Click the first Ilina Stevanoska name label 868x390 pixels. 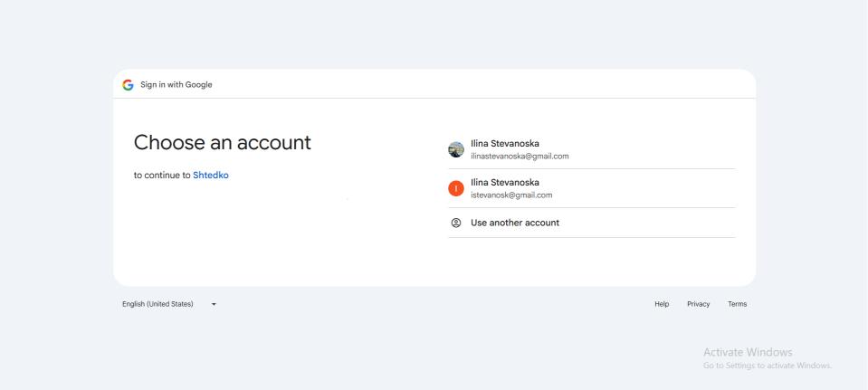coord(505,143)
